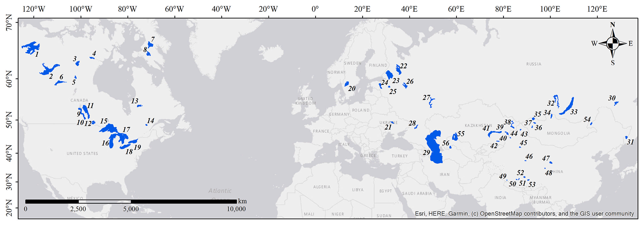Select the blue lake labeled 20
This screenshot has height=226, width=644.
click(x=346, y=84)
